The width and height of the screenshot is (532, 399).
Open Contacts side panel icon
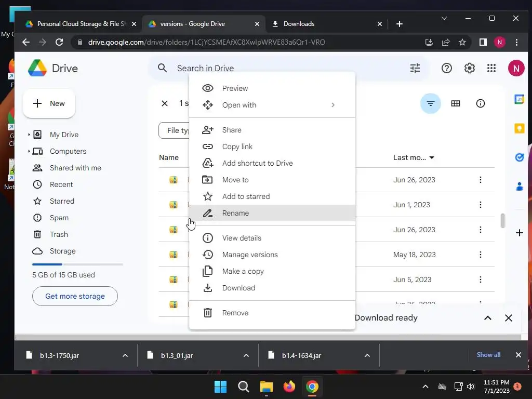(x=519, y=187)
